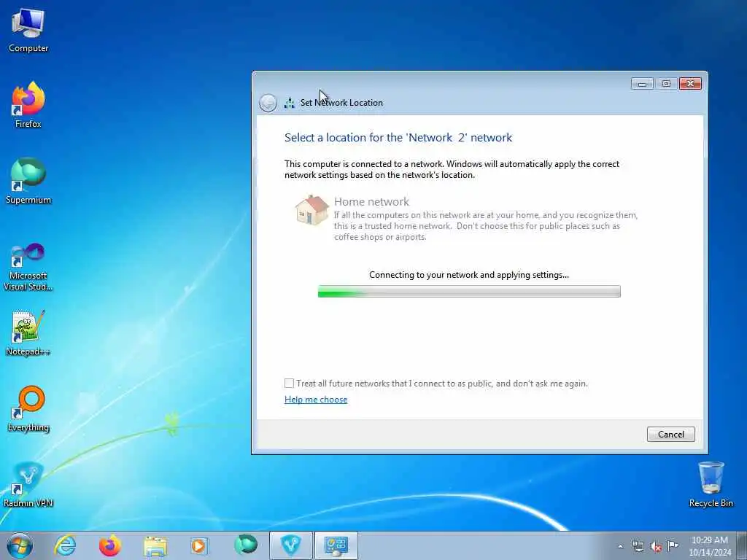747x560 pixels.
Task: Open the taskbar clock showing 10:29 AM
Action: coord(710,546)
